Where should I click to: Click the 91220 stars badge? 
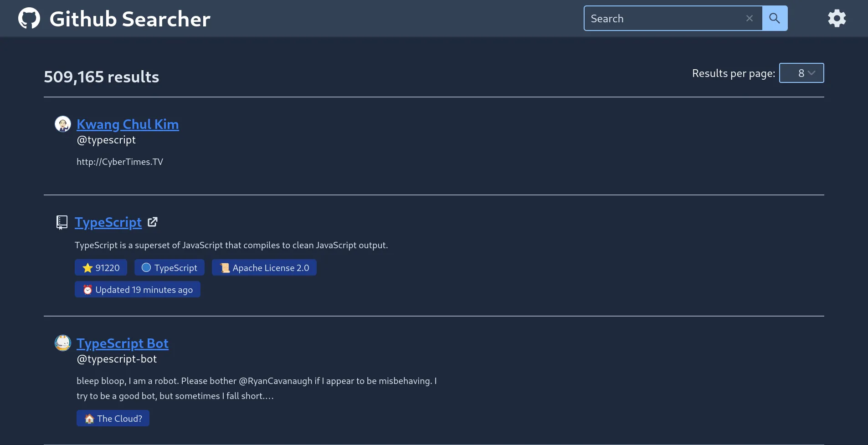[x=101, y=267]
